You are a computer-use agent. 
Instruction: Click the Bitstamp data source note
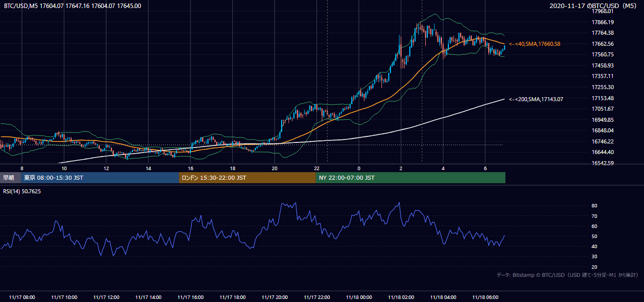click(567, 275)
